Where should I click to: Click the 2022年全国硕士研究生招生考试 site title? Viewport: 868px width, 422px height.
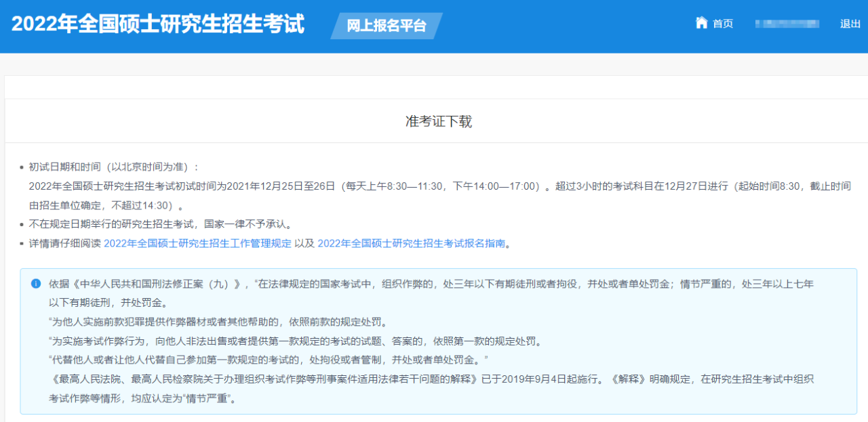(158, 24)
